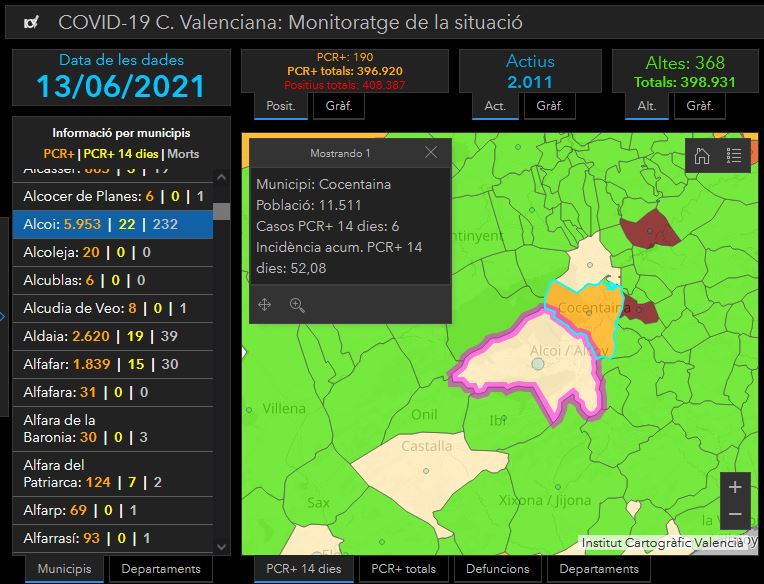The image size is (764, 584).
Task: Click the Institut Cartogràfic Valencià attribution link
Action: click(662, 543)
